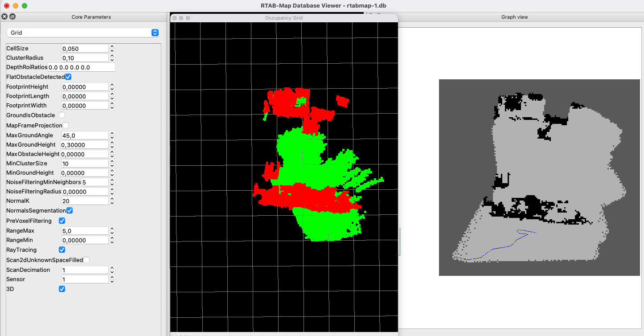The width and height of the screenshot is (644, 336).
Task: Step up the MaxGroundAngle value
Action: click(112, 133)
